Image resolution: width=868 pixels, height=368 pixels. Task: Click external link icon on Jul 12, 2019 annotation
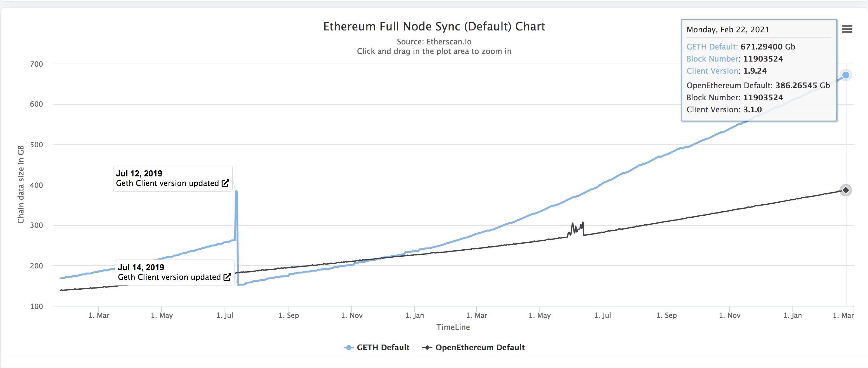coord(225,183)
